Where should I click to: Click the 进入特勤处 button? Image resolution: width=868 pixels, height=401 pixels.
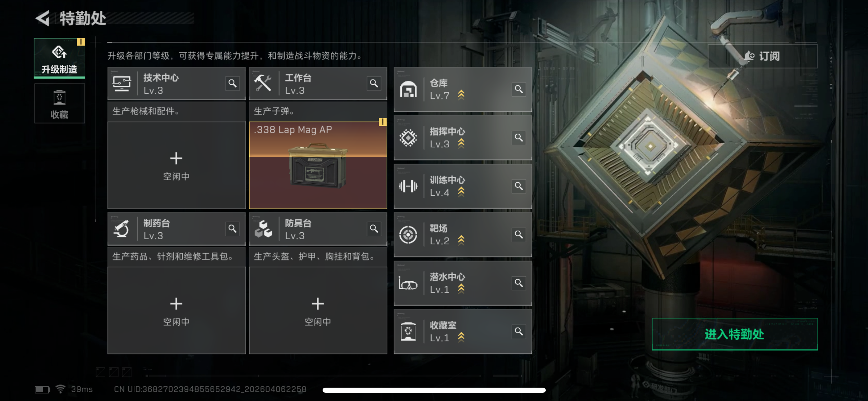point(735,334)
